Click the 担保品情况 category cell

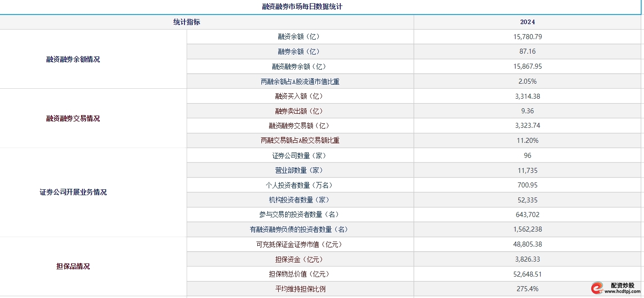73,266
